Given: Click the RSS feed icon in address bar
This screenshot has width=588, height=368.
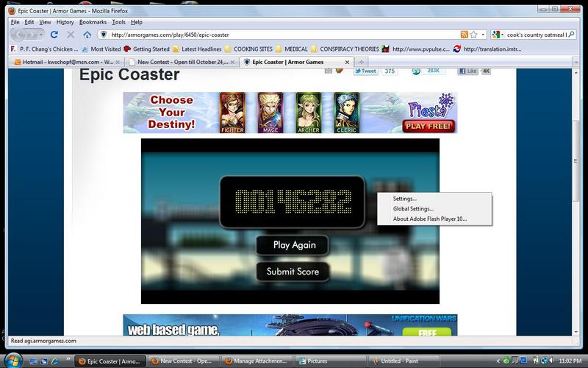Looking at the screenshot, I should click(465, 35).
